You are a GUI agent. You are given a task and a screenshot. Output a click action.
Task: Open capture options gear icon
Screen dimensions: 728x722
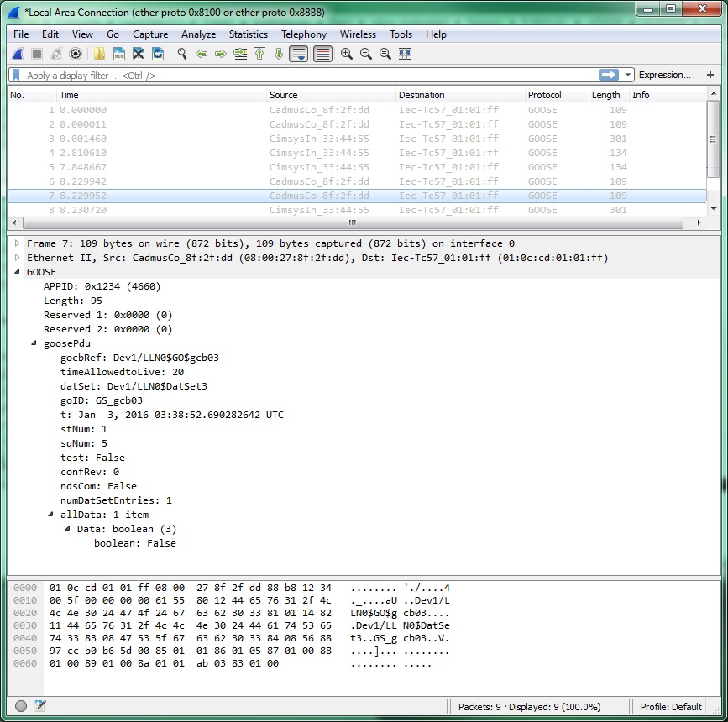(x=76, y=54)
